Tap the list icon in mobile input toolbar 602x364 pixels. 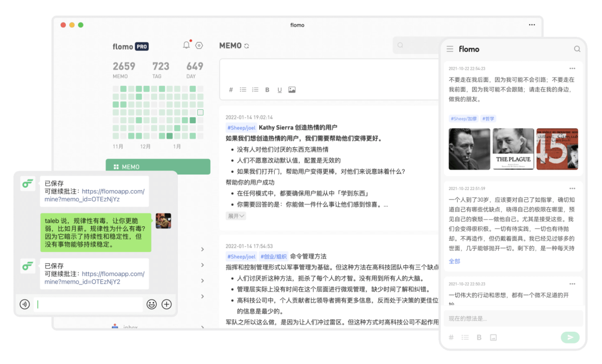pos(465,337)
